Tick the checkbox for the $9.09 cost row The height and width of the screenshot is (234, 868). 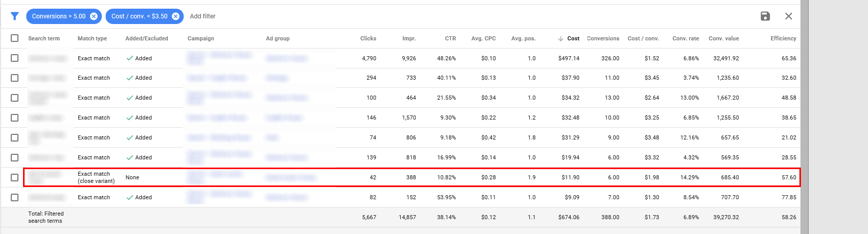pyautogui.click(x=15, y=197)
